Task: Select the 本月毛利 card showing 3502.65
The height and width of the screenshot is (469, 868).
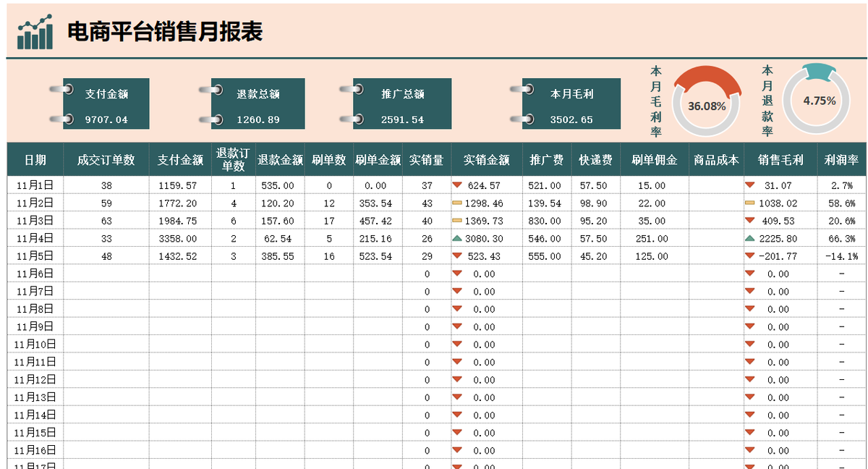Action: [571, 103]
